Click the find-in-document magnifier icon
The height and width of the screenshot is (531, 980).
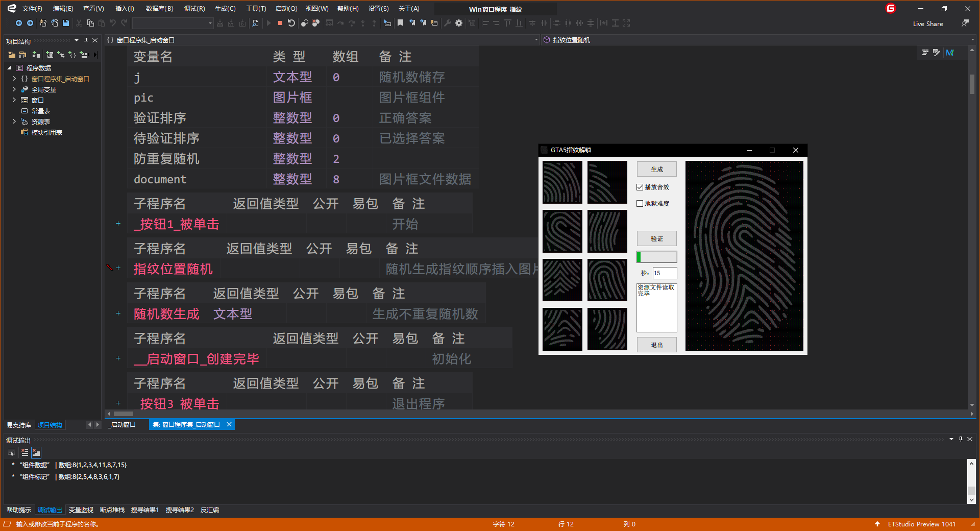pyautogui.click(x=255, y=23)
